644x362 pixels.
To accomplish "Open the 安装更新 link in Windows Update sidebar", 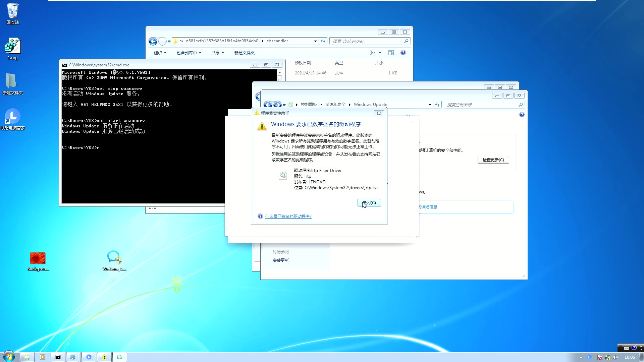I will point(280,260).
